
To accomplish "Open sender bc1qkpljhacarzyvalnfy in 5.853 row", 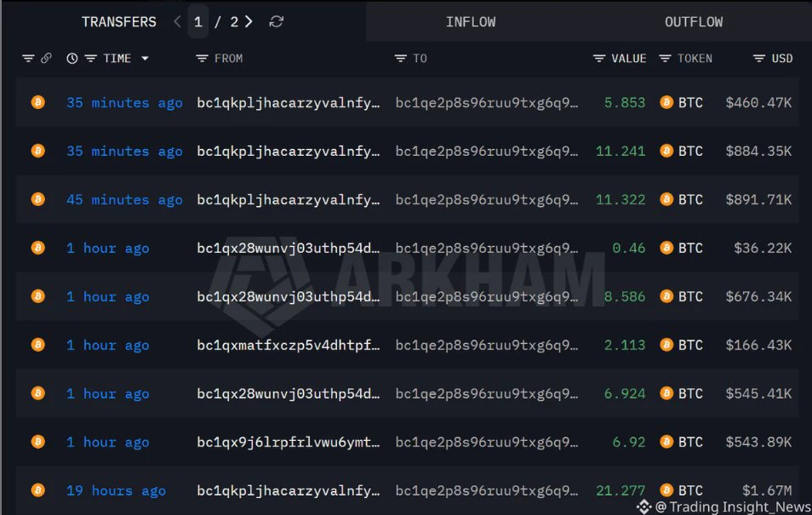I will click(x=289, y=103).
